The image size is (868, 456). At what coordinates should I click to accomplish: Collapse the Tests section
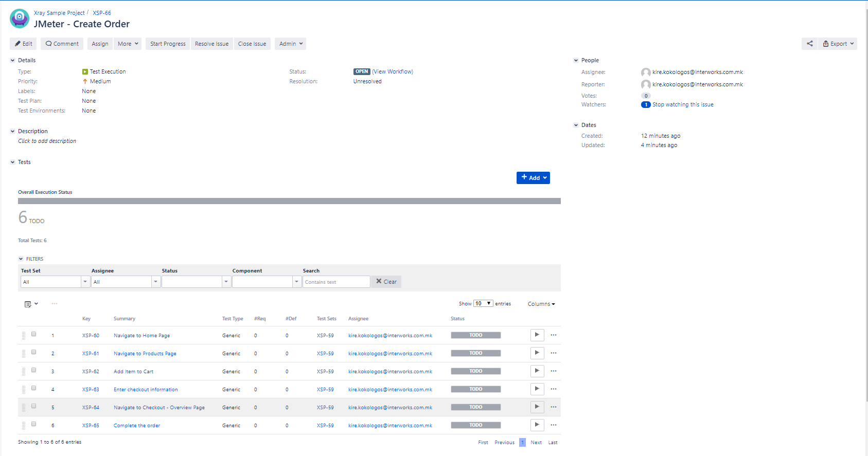point(13,162)
